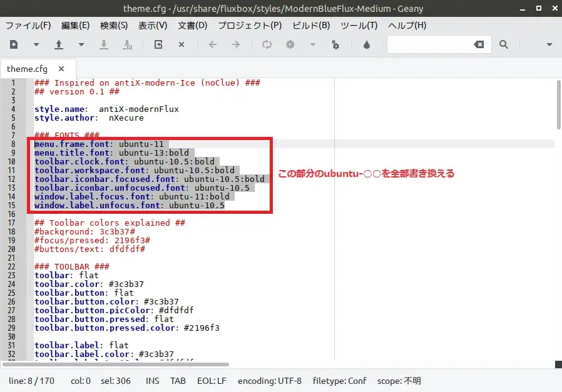This screenshot has width=562, height=392.
Task: Click the close file X toolbar icon
Action: 181,44
